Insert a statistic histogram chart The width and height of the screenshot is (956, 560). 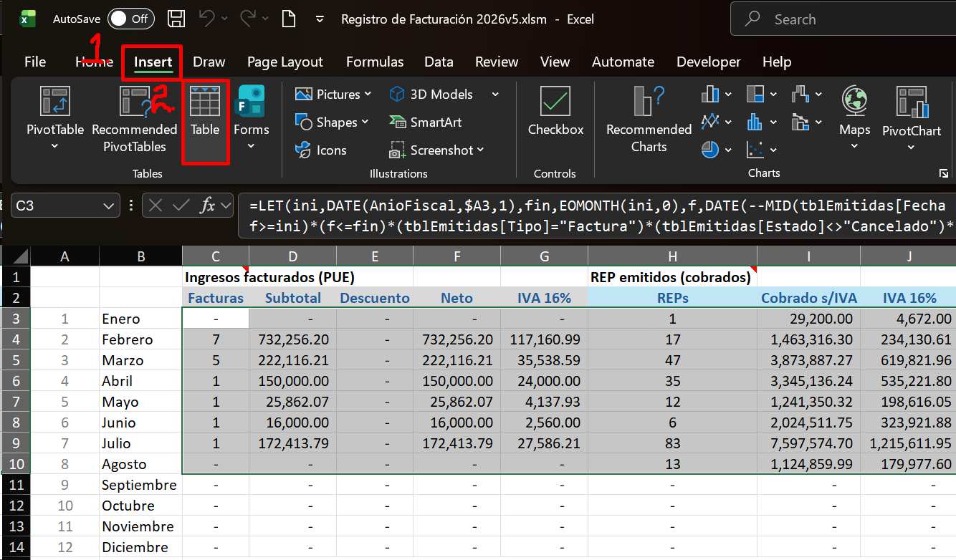click(755, 122)
